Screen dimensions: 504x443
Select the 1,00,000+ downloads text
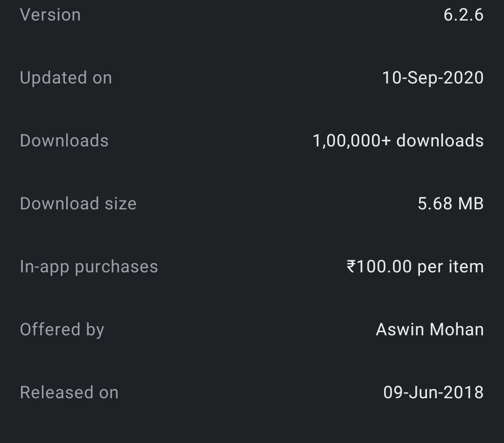(x=398, y=141)
